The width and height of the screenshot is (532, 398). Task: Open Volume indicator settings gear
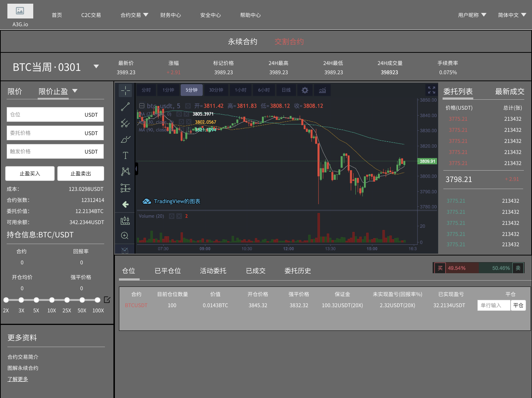point(172,216)
